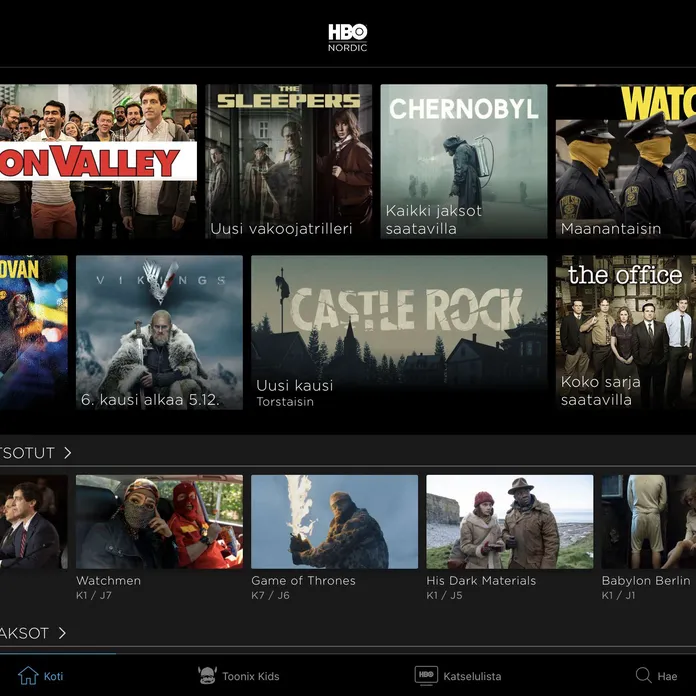Select the Vikings season 6 tile
Image resolution: width=696 pixels, height=696 pixels.
(159, 332)
